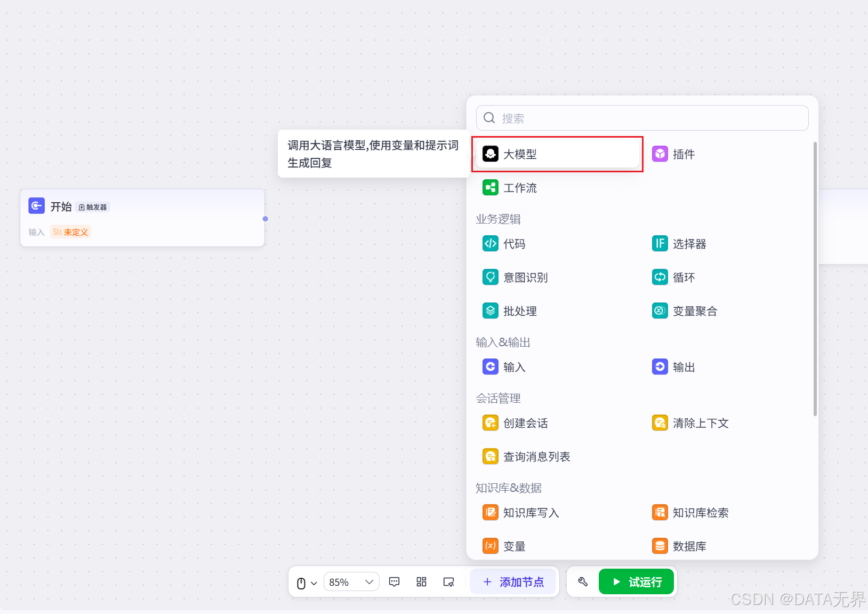Click the 知识库写入 icon

pyautogui.click(x=491, y=513)
